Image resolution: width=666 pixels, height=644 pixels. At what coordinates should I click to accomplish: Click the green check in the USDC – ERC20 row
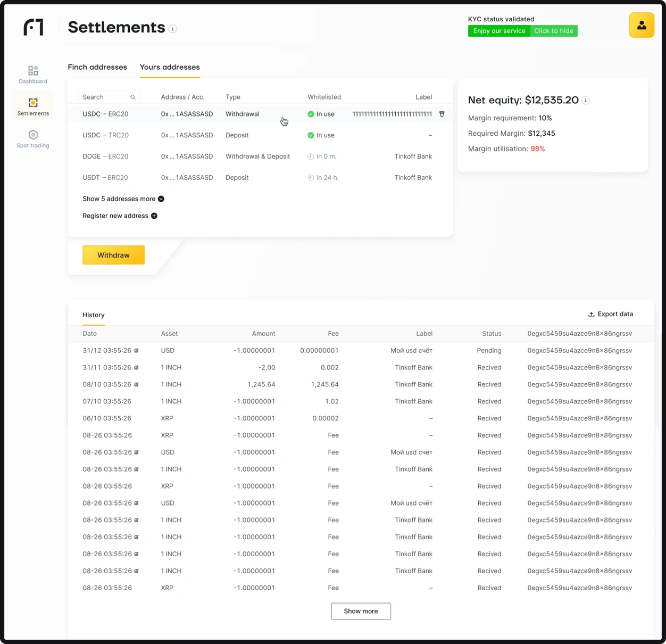[x=311, y=114]
